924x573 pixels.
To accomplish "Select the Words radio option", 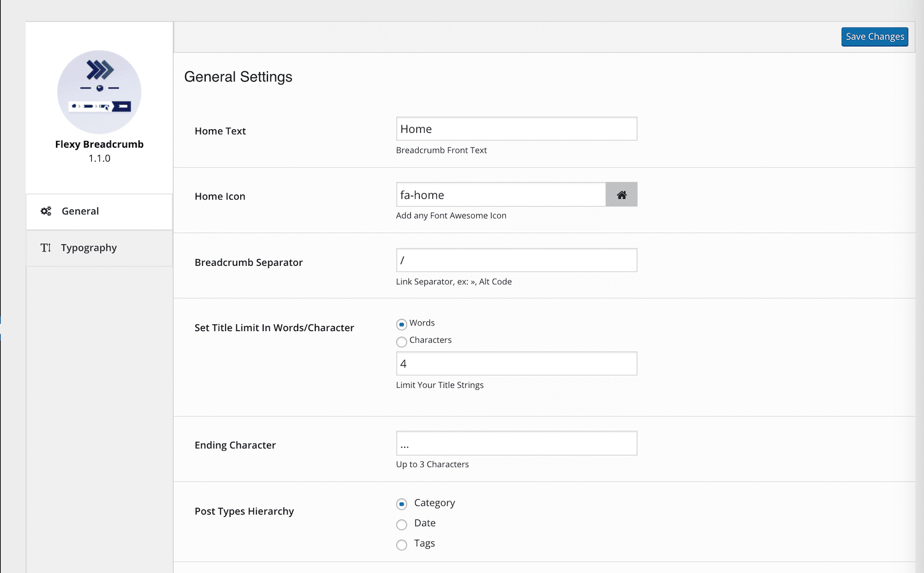I will click(402, 324).
